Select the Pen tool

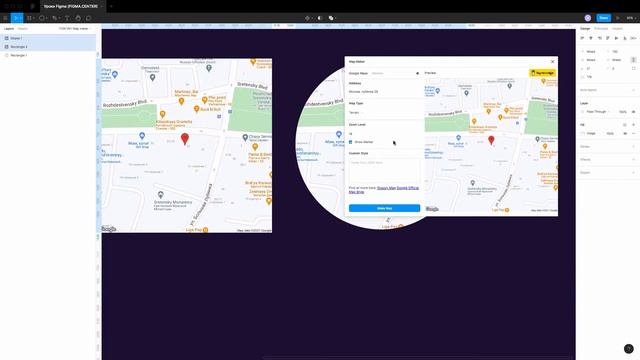pos(54,18)
